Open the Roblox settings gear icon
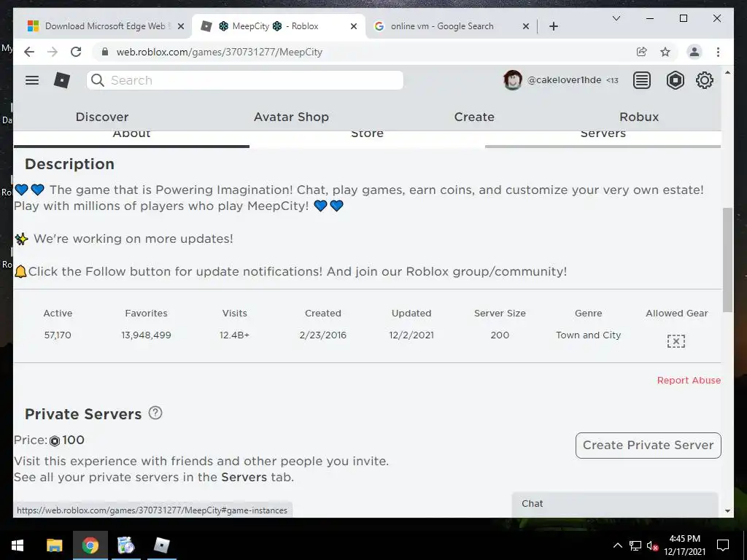Image resolution: width=747 pixels, height=560 pixels. pyautogui.click(x=705, y=80)
